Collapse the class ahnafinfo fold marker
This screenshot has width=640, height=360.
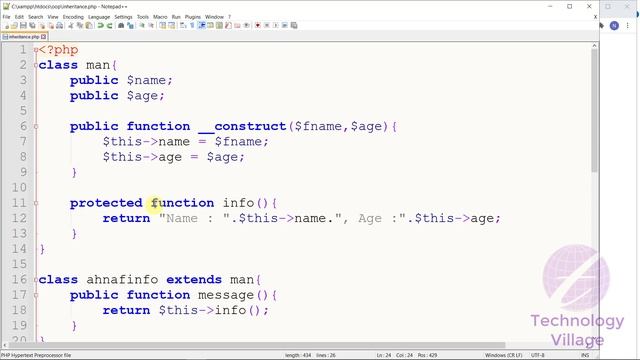pyautogui.click(x=36, y=280)
